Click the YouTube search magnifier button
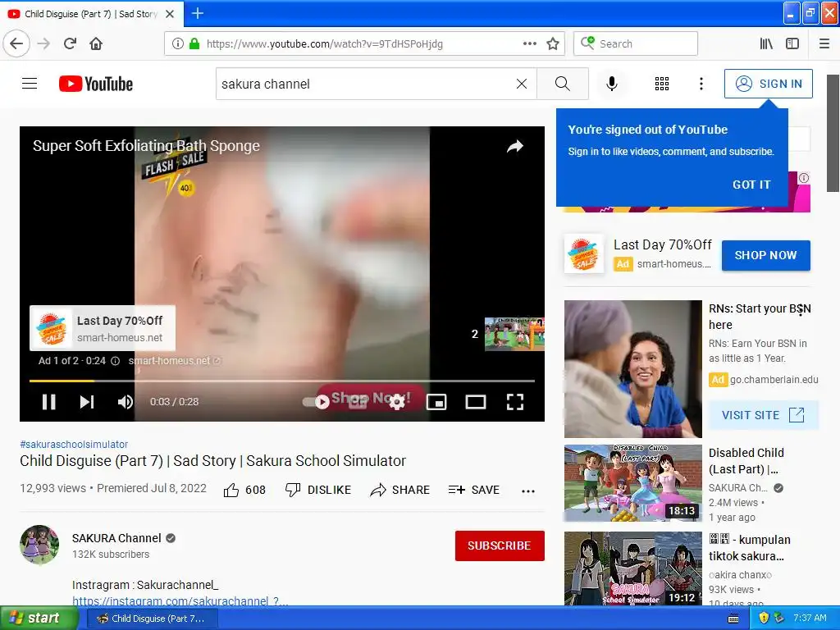Screen dimensions: 840x630 point(563,84)
